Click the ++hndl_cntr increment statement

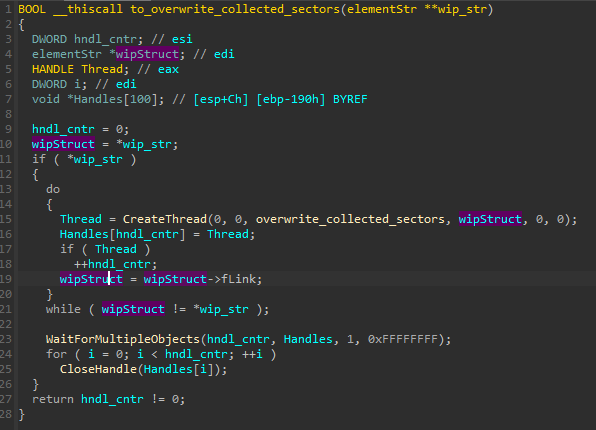(x=116, y=264)
